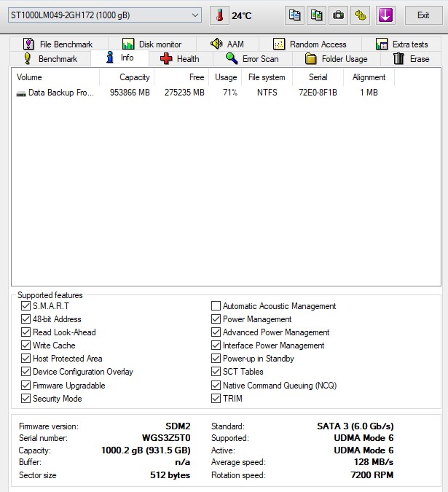The width and height of the screenshot is (448, 492).
Task: Click the File system column header
Action: [x=267, y=77]
